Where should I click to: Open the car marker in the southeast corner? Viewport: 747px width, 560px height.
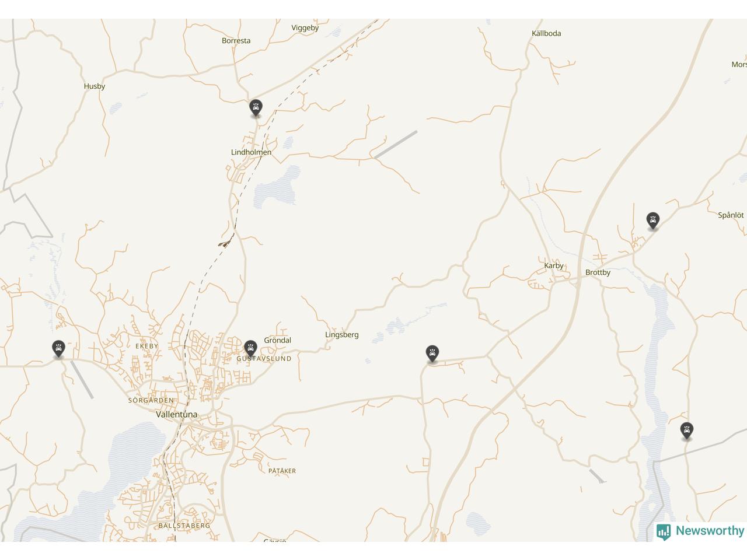(687, 431)
